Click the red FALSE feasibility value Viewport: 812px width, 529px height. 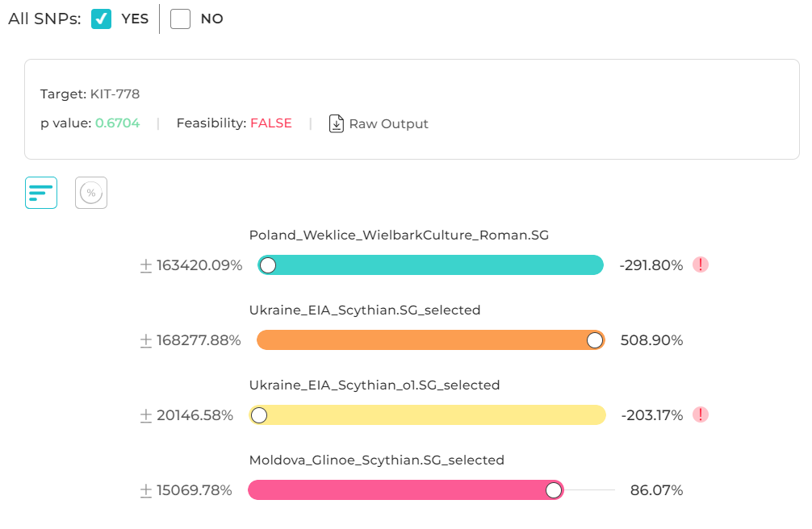point(270,123)
